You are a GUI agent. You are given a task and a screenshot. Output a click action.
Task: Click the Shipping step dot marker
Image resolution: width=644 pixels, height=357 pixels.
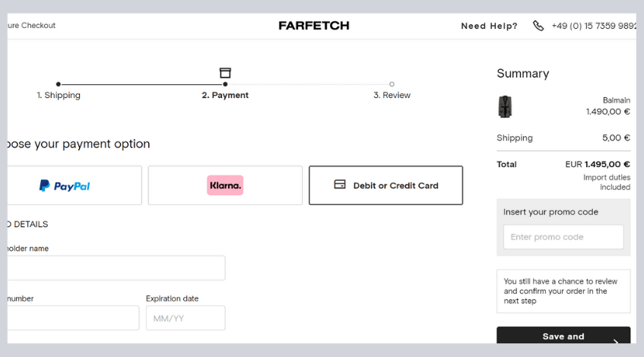coord(59,84)
